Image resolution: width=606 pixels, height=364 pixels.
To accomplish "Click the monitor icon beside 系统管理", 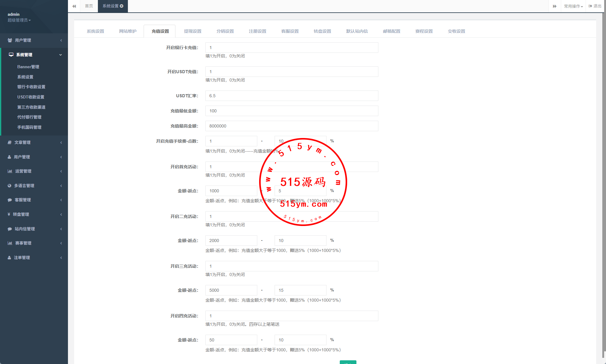I will [11, 55].
